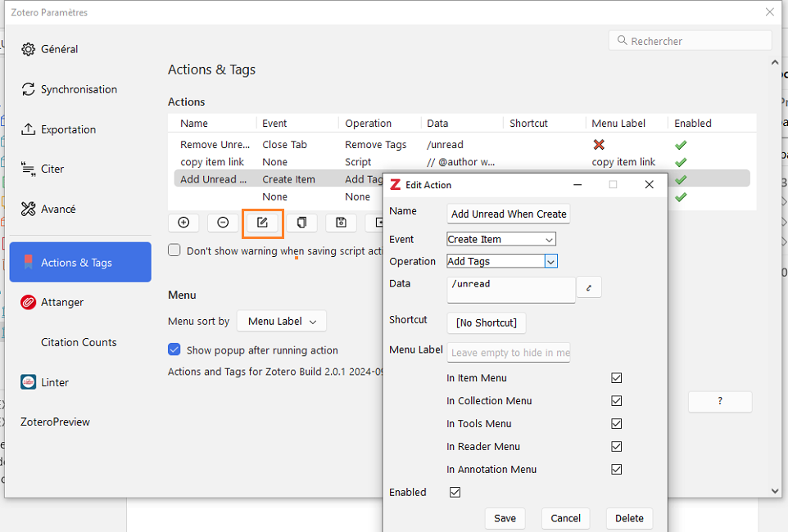The height and width of the screenshot is (532, 788).
Task: Open the Exportation preferences section
Action: coord(80,129)
